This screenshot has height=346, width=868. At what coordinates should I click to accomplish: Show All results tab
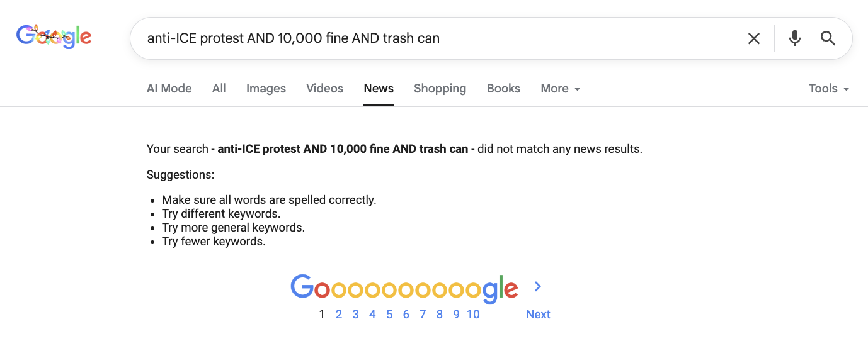pyautogui.click(x=219, y=89)
